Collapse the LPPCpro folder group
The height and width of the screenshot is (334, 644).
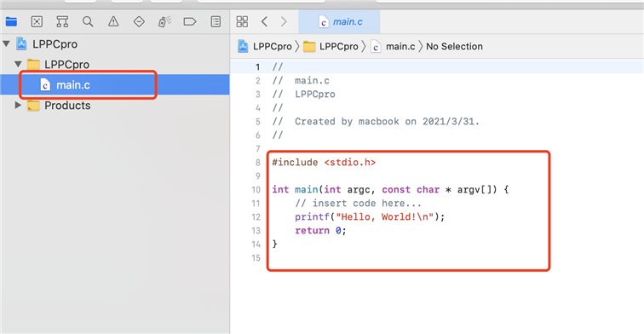click(x=18, y=64)
